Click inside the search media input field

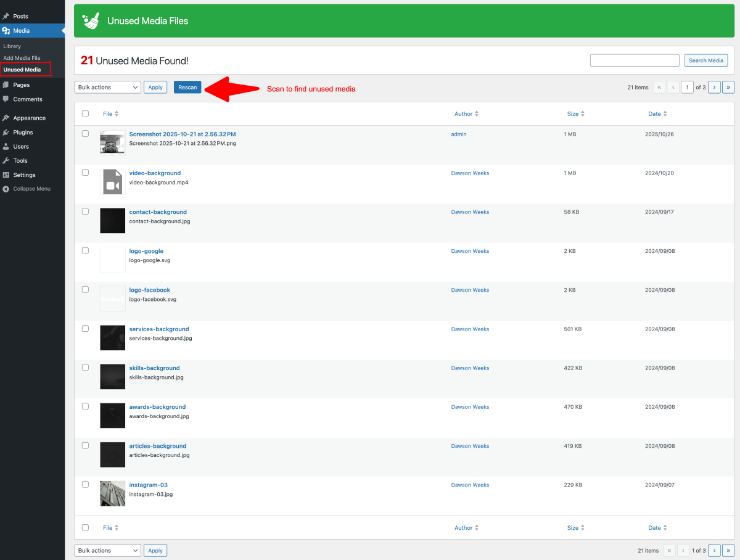coord(635,60)
